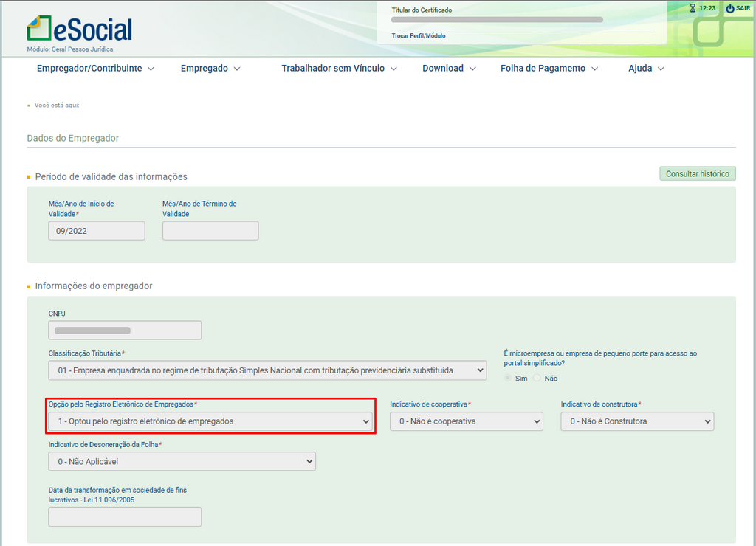Expand the Indicativo de cooperativa dropdown
The image size is (756, 546).
point(466,421)
